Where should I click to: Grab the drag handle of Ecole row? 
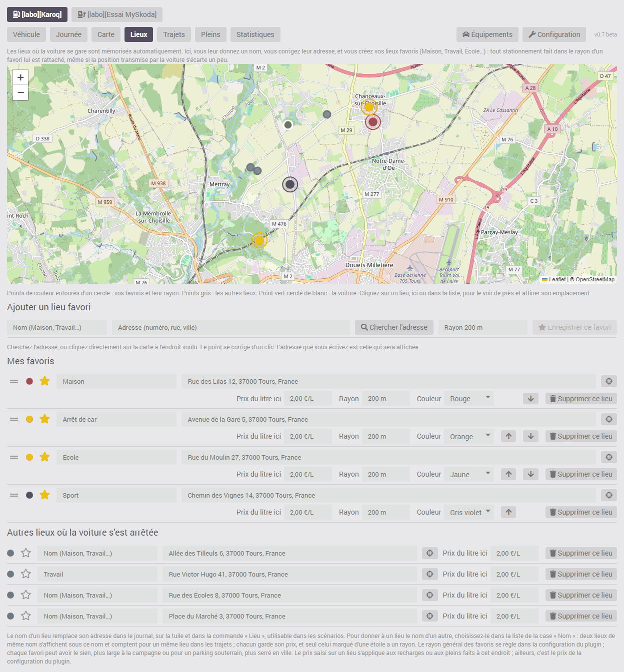click(14, 457)
